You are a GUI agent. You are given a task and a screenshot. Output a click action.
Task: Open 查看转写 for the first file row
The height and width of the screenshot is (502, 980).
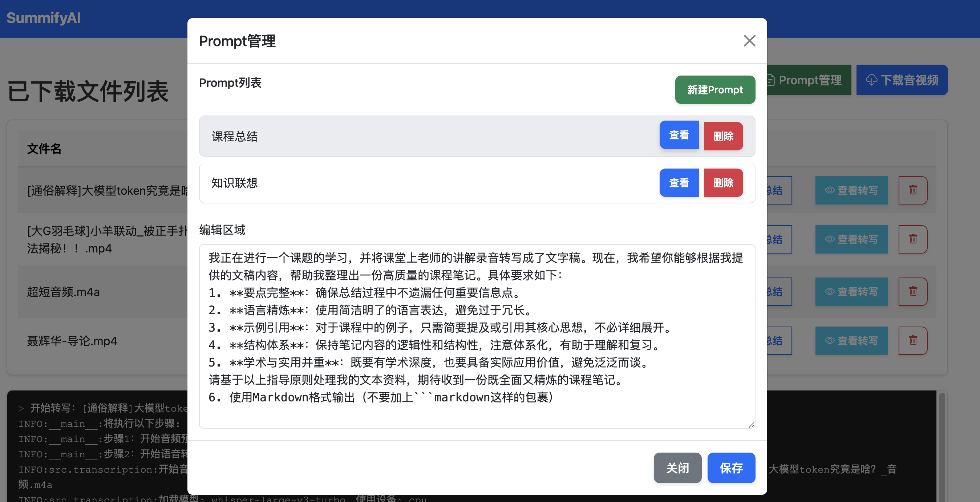click(851, 190)
